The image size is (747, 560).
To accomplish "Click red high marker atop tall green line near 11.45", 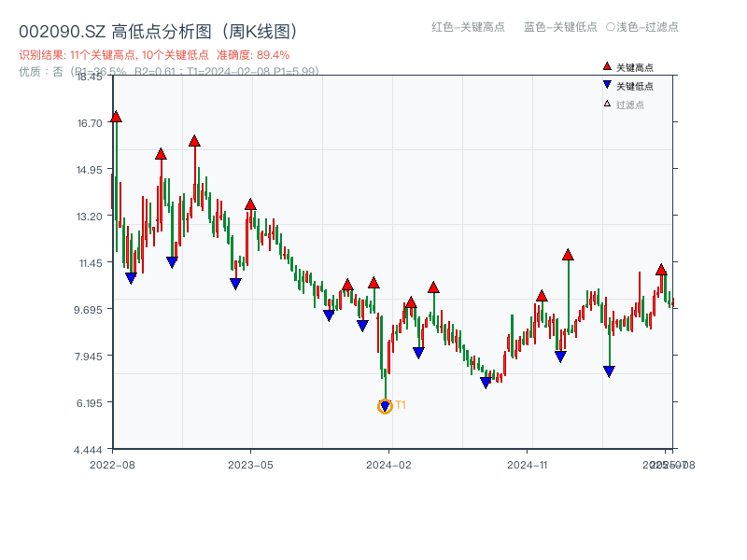I will point(568,255).
